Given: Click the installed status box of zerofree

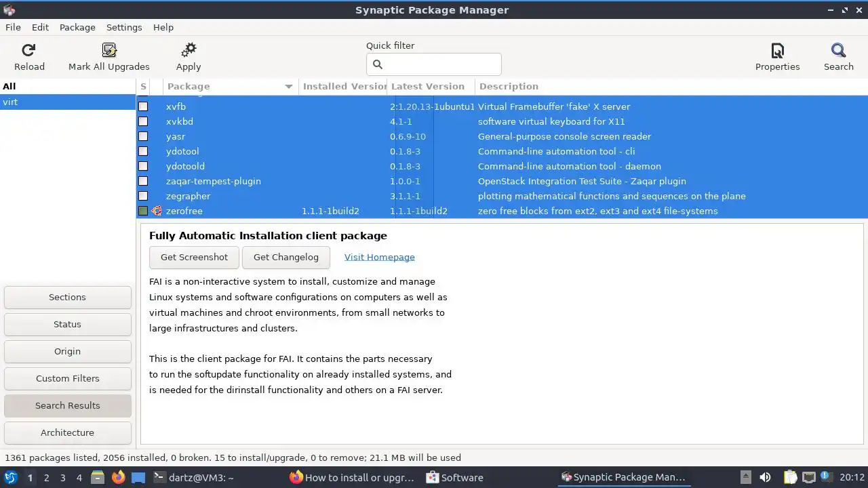Looking at the screenshot, I should pyautogui.click(x=143, y=211).
